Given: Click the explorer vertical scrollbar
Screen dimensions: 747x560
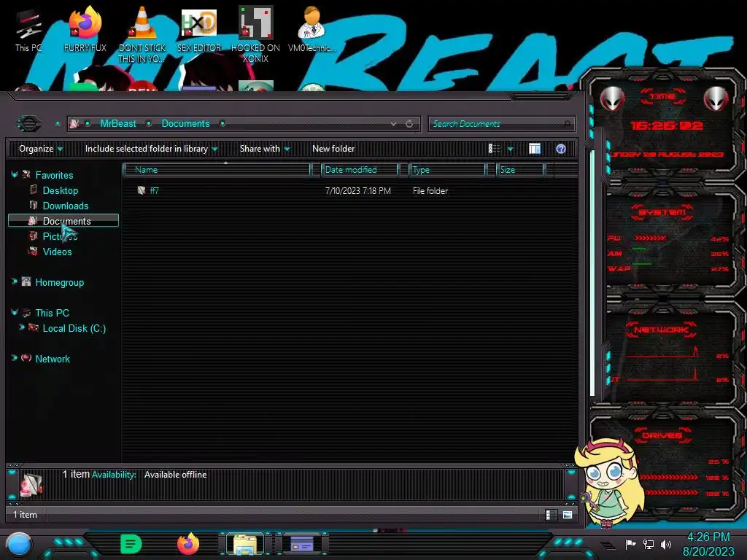Looking at the screenshot, I should [592, 274].
